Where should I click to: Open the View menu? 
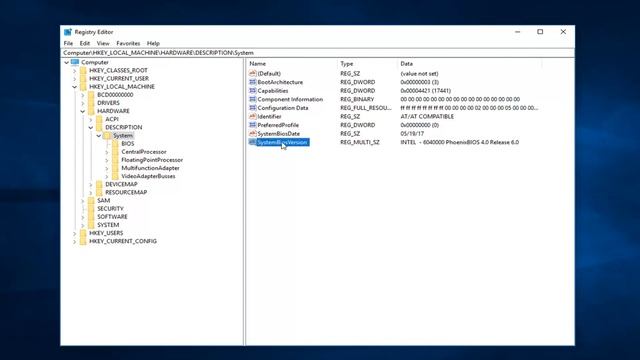tap(103, 43)
